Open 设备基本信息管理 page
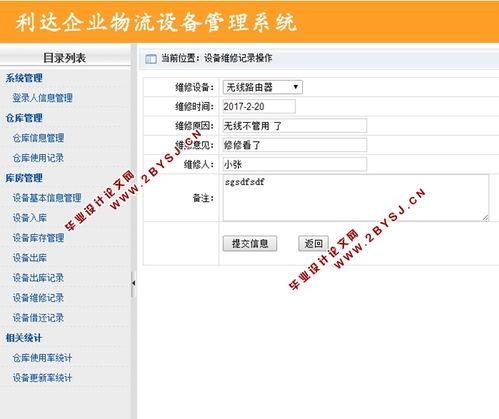The image size is (499, 419). pos(47,198)
